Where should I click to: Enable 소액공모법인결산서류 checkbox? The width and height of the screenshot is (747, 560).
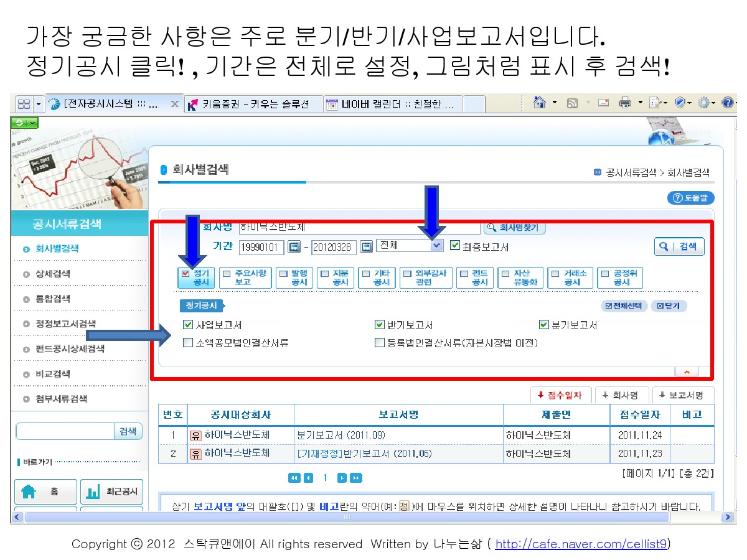click(x=188, y=343)
